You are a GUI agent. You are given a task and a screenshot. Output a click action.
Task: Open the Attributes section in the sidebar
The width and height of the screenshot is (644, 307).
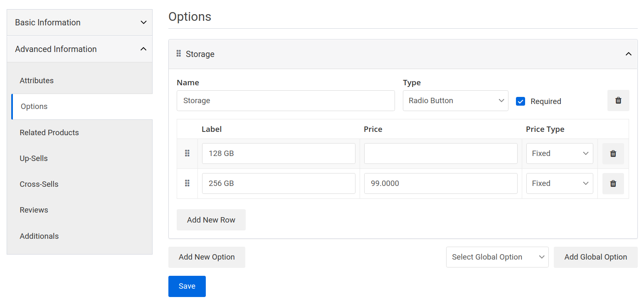(37, 80)
